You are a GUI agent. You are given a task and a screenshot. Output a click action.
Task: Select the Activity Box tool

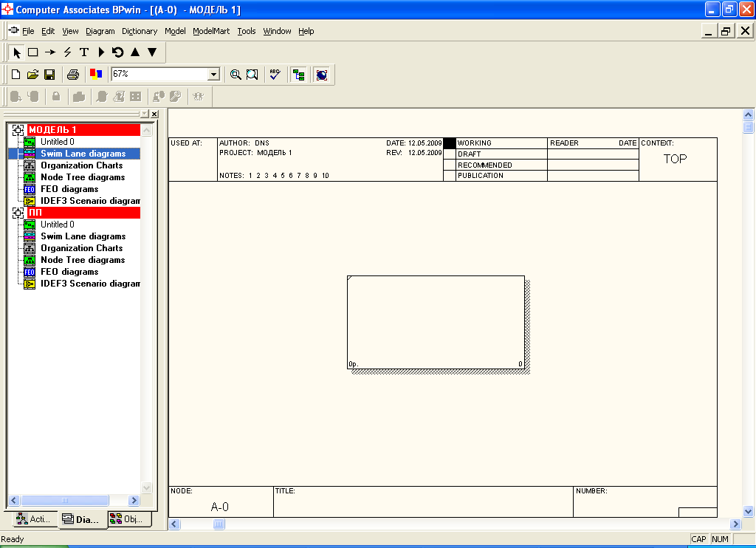(x=33, y=52)
